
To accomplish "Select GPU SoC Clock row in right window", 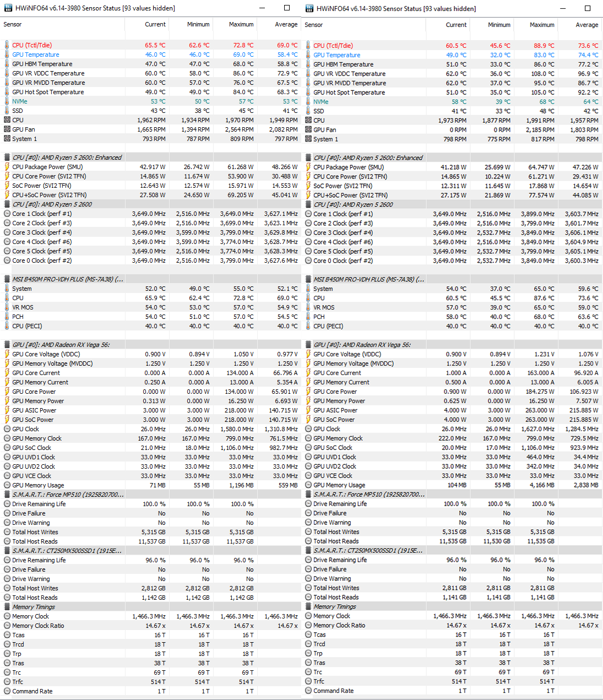I will click(x=452, y=448).
